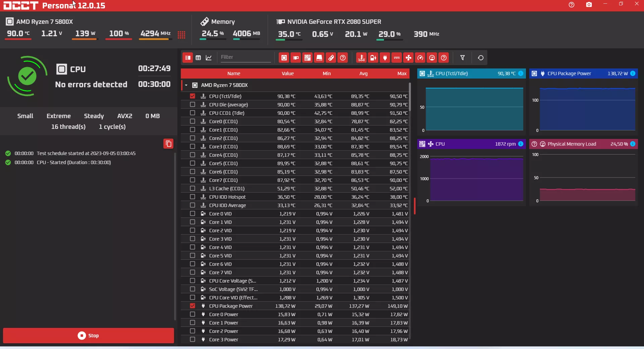The width and height of the screenshot is (644, 349).
Task: Stop the running CPU test
Action: coord(89,336)
